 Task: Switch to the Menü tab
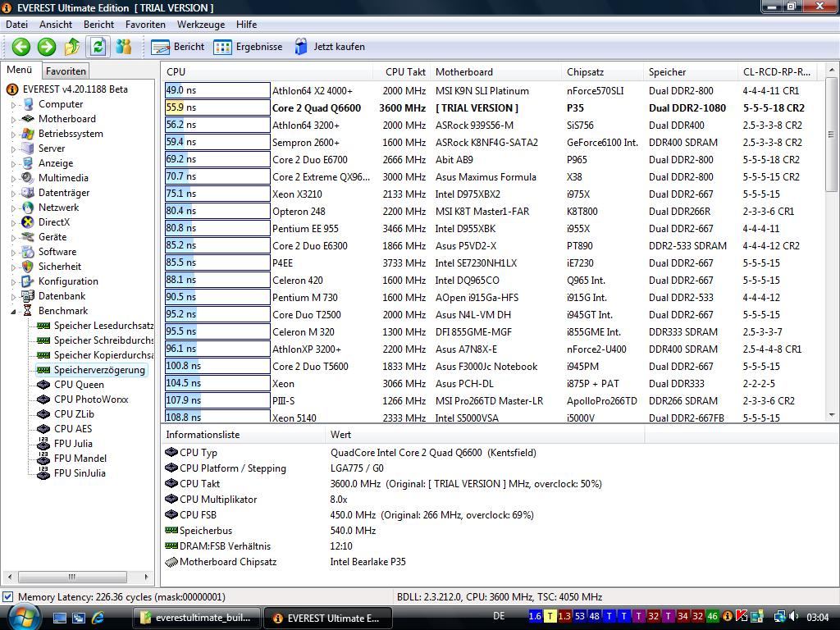pos(20,70)
